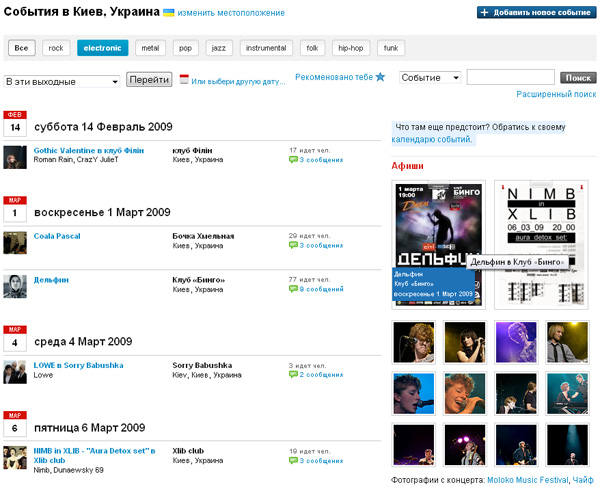The width and height of the screenshot is (600, 487).
Task: Click venue name Клуб «Бинго»
Action: [x=199, y=280]
